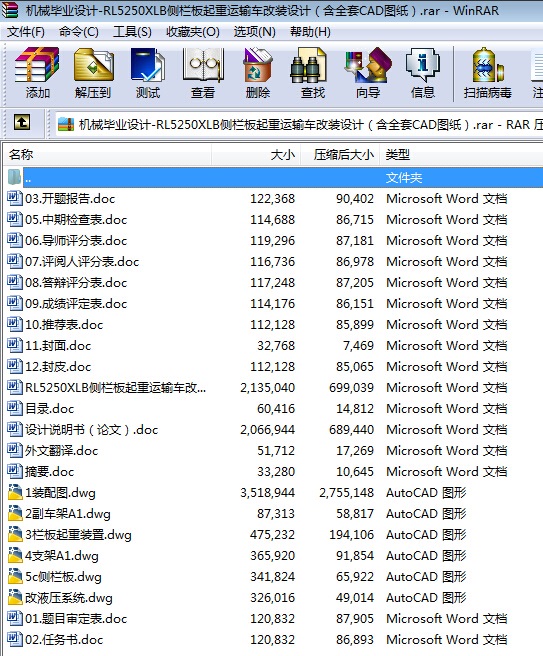
Task: Select file 12.封皮.doc
Action: pyautogui.click(x=58, y=367)
